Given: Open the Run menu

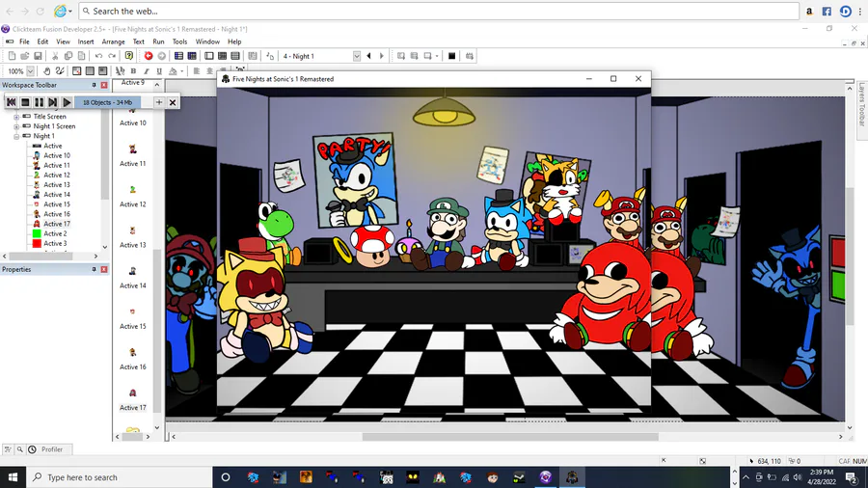Looking at the screenshot, I should pyautogui.click(x=158, y=41).
